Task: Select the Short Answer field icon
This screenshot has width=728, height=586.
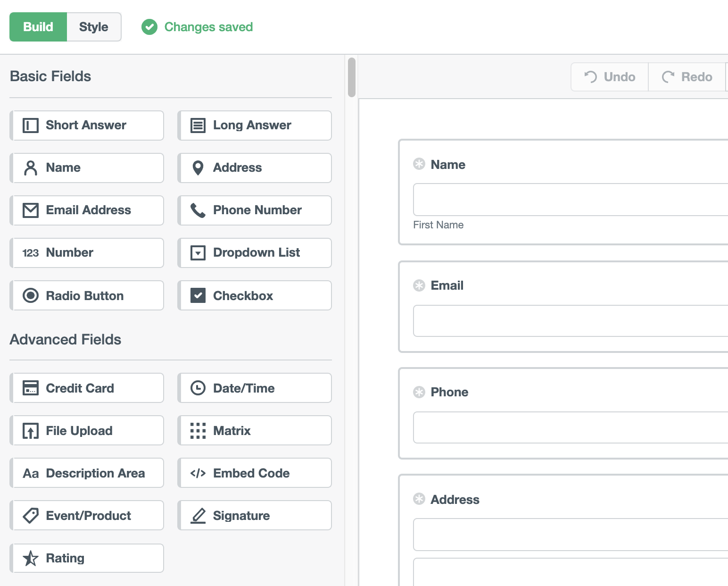Action: 30,125
